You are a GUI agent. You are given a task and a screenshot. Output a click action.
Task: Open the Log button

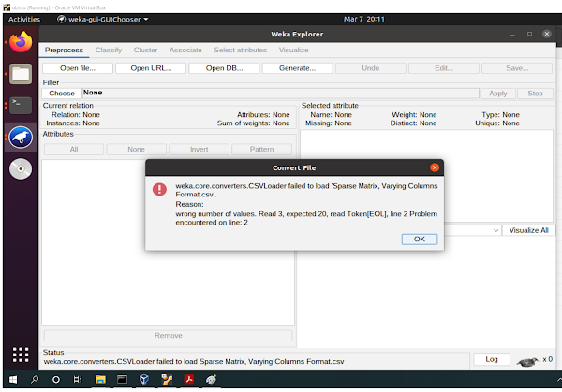(492, 359)
